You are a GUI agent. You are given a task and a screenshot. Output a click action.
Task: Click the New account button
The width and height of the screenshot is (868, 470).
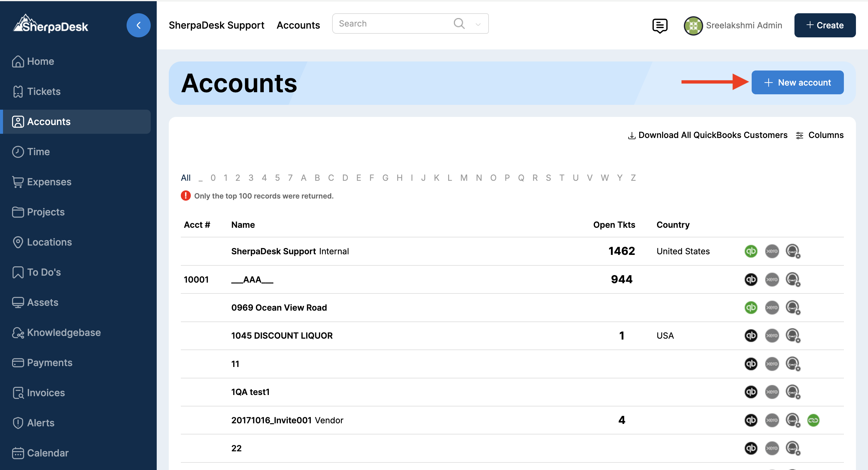tap(797, 83)
